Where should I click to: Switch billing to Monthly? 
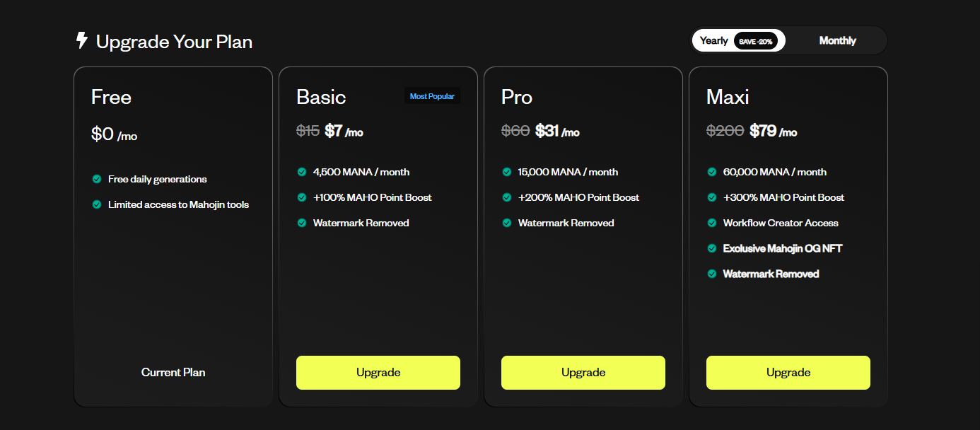[837, 41]
